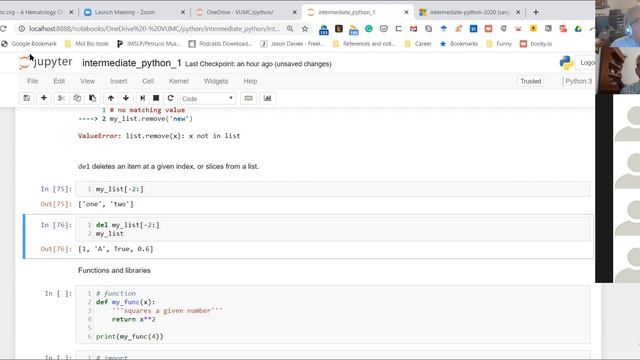
Task: Rename notebook via intermediate_python_1 title
Action: click(x=131, y=63)
